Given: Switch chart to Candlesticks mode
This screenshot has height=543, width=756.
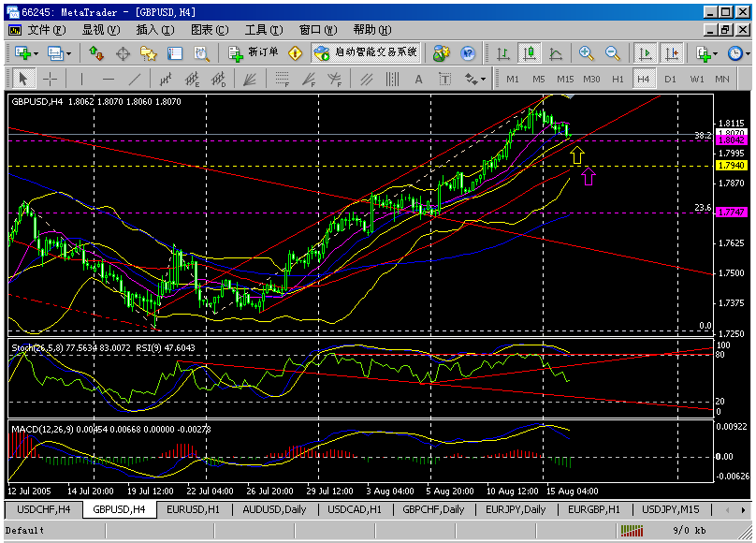Looking at the screenshot, I should [x=530, y=53].
